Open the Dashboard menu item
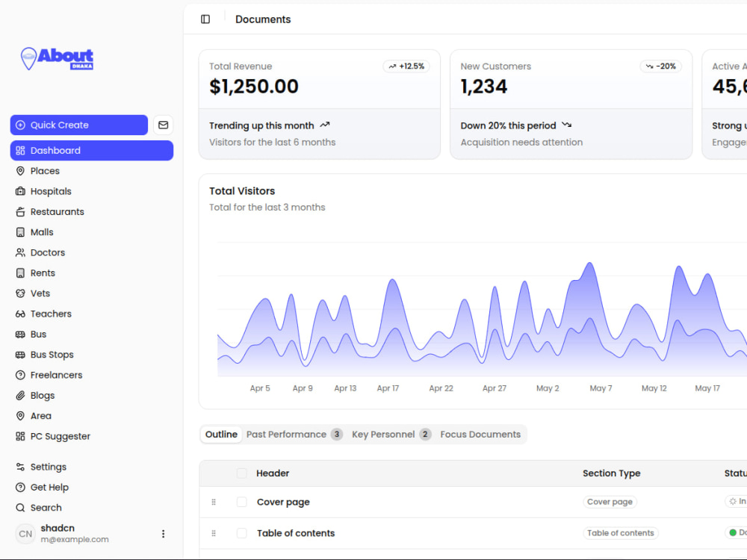 pyautogui.click(x=91, y=151)
